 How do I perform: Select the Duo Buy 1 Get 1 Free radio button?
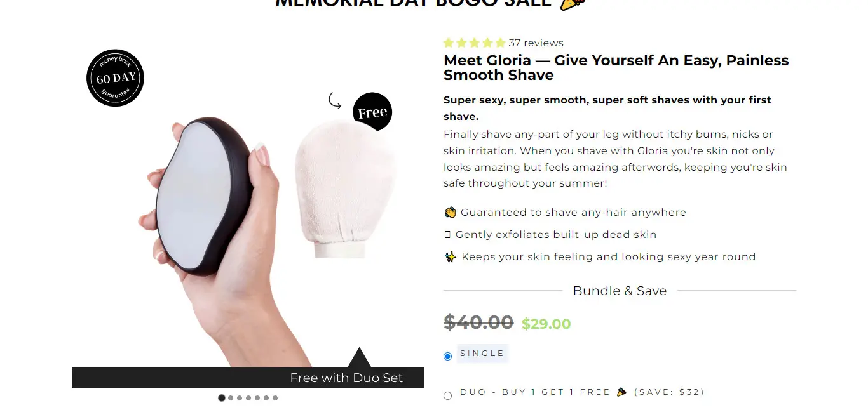447,395
